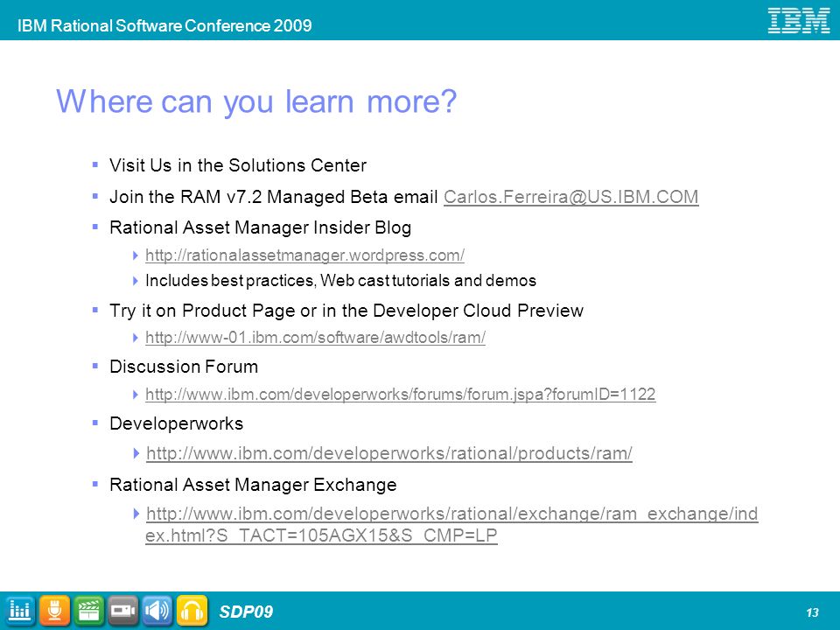Click 'IBM Rational Software Conference 2009' header text
Screen dimensions: 840x630
164,25
